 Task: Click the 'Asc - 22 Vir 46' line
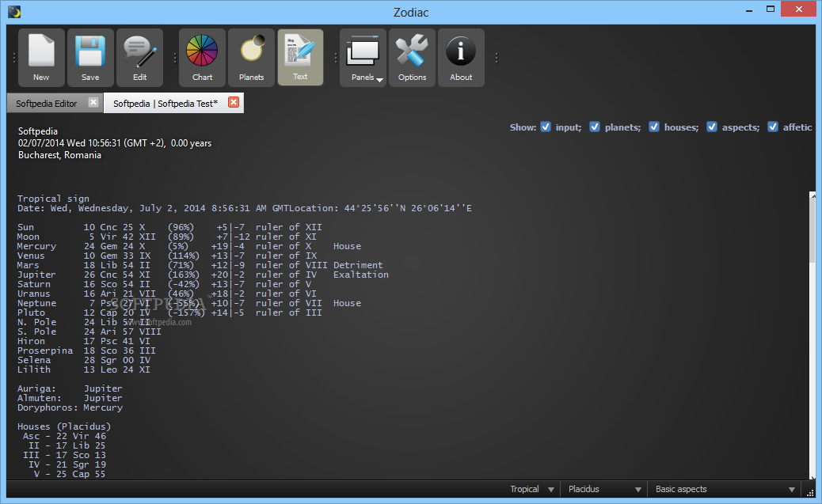64,436
